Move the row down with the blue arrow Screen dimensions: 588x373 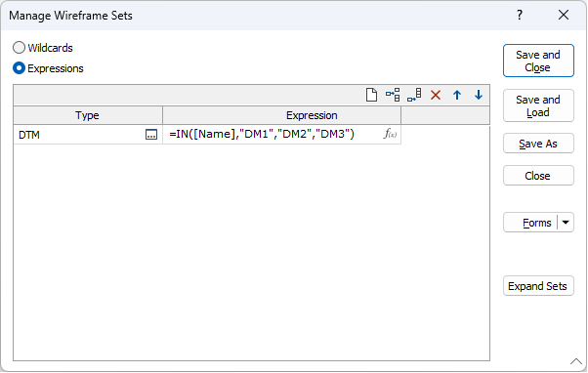pos(479,95)
